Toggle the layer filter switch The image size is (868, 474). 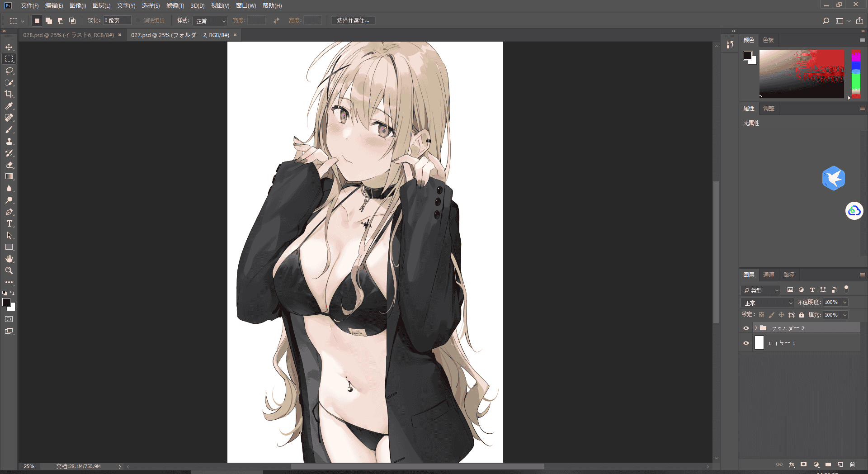click(x=846, y=289)
